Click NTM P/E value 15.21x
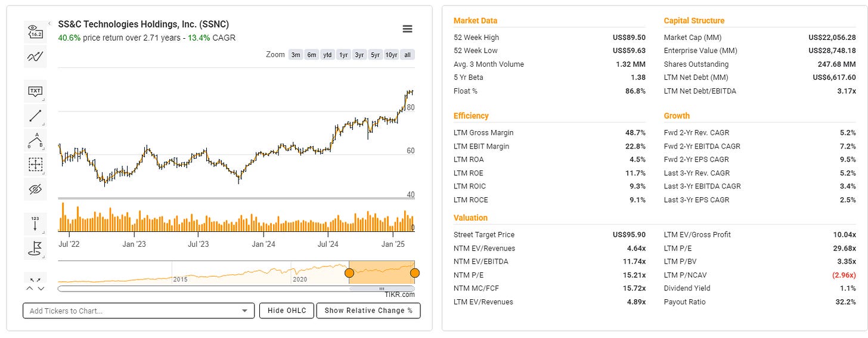 [x=634, y=275]
